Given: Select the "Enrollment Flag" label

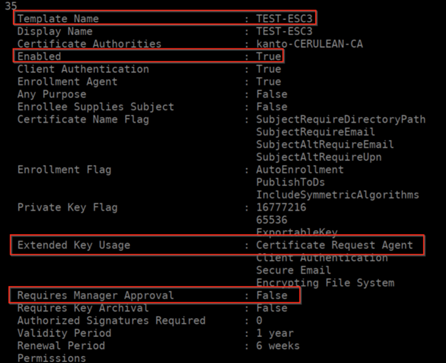Looking at the screenshot, I should click(x=64, y=170).
